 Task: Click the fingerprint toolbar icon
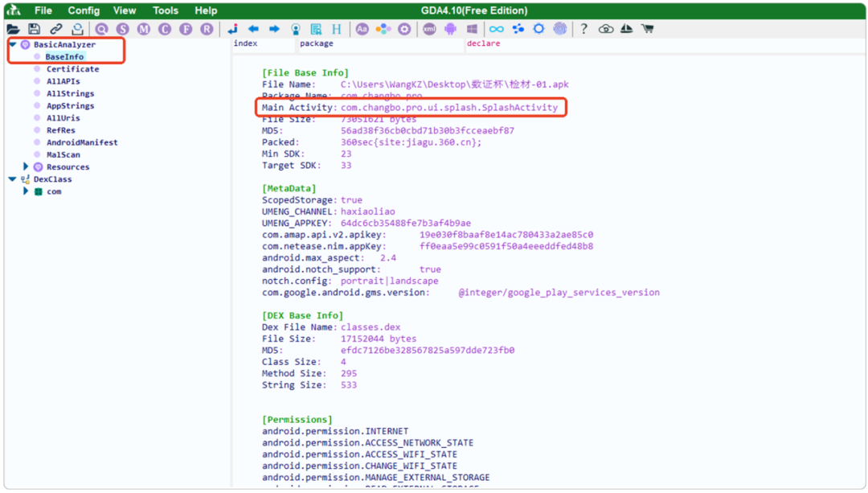tap(559, 29)
